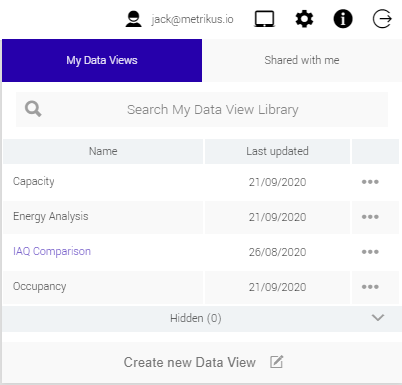
Task: Switch to the Shared with me tab
Action: click(302, 60)
